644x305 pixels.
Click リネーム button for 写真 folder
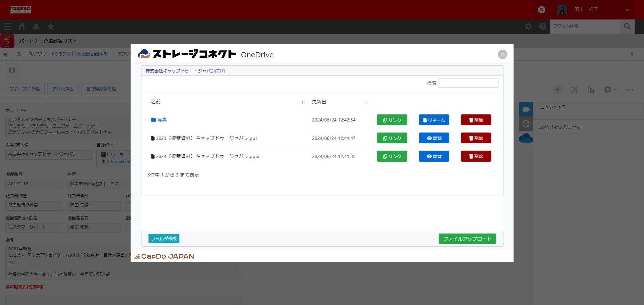(434, 120)
